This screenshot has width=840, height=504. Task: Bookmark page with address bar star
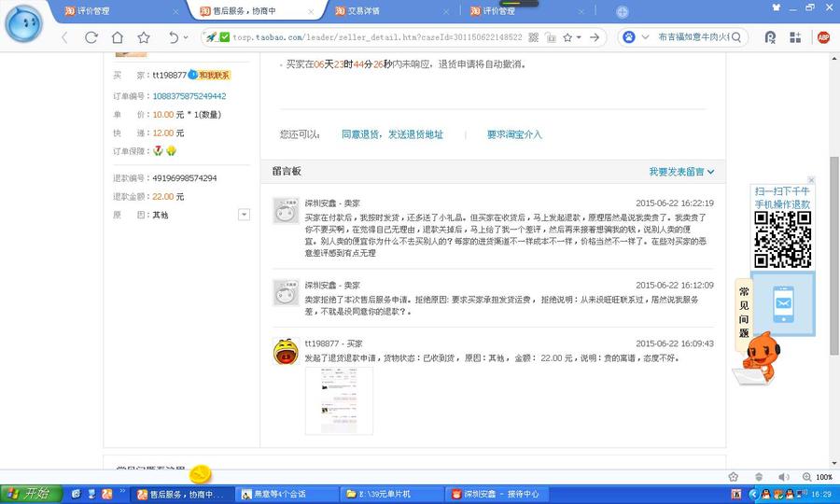(x=567, y=37)
